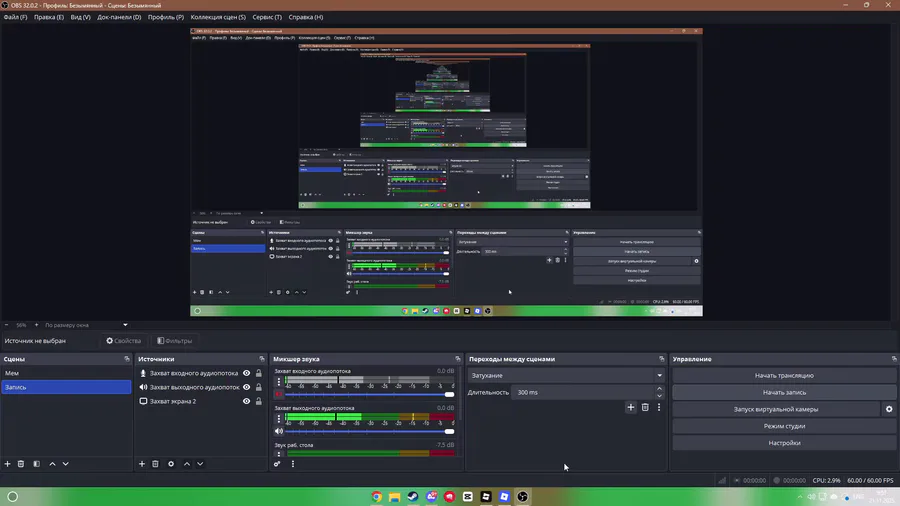This screenshot has width=900, height=506.
Task: Open scene filters icon in Scenes panel
Action: [x=37, y=464]
